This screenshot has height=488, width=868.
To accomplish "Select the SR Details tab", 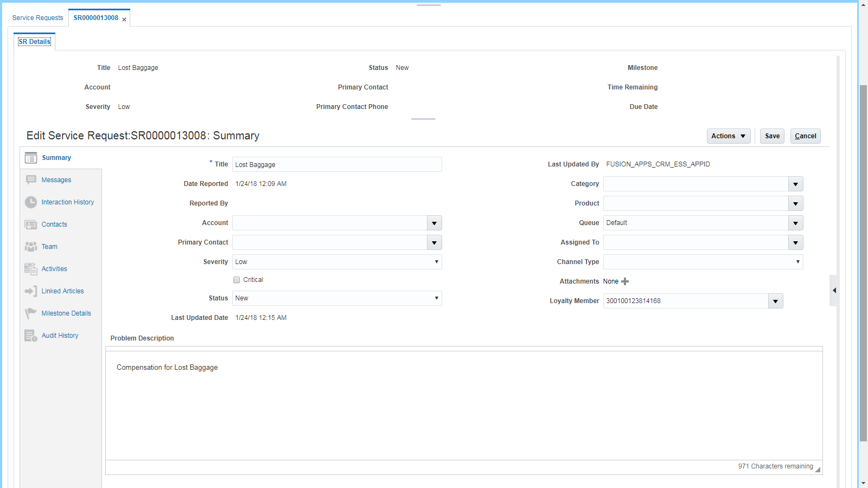I will coord(34,41).
